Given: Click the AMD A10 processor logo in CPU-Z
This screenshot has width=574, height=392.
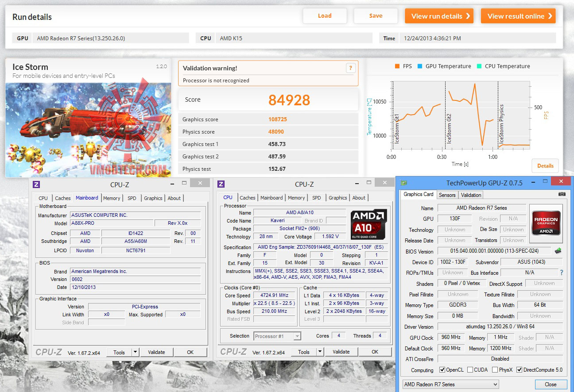Looking at the screenshot, I should click(369, 224).
